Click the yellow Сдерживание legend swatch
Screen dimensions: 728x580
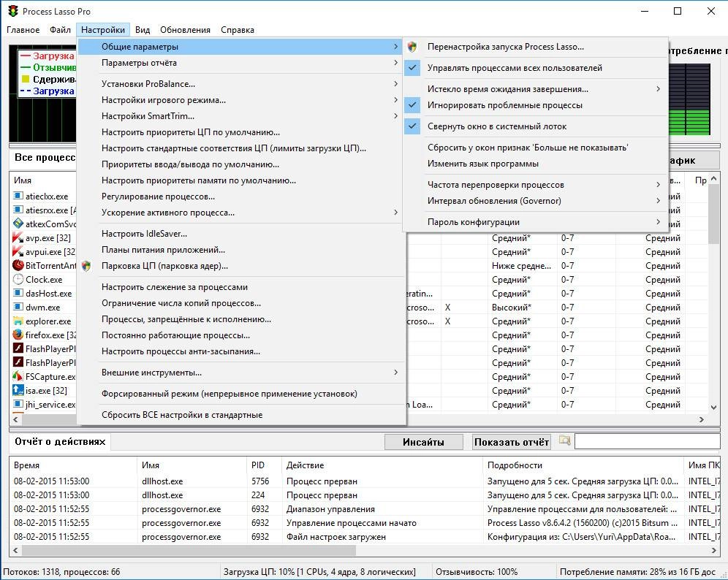26,79
